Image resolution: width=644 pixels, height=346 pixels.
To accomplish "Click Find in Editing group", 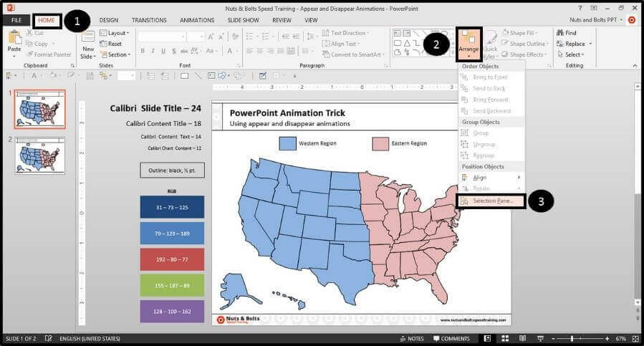I will [x=567, y=33].
